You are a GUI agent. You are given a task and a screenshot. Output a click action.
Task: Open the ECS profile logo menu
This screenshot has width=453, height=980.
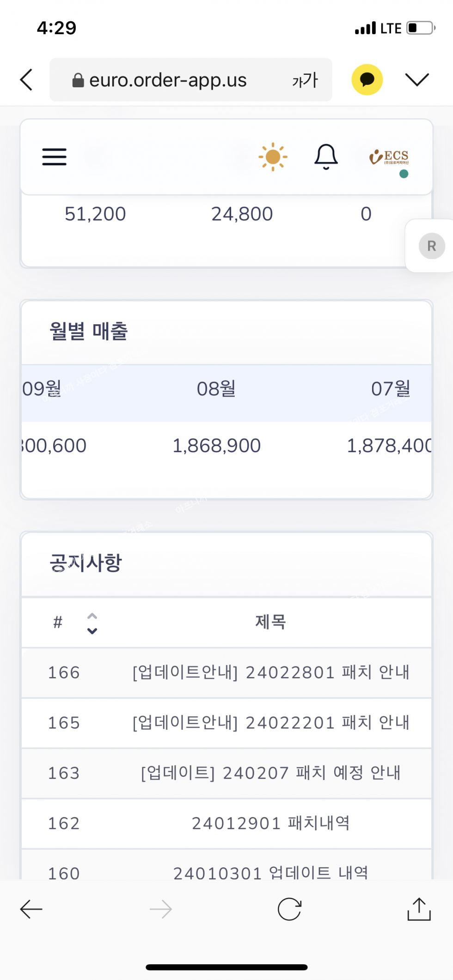pyautogui.click(x=389, y=158)
